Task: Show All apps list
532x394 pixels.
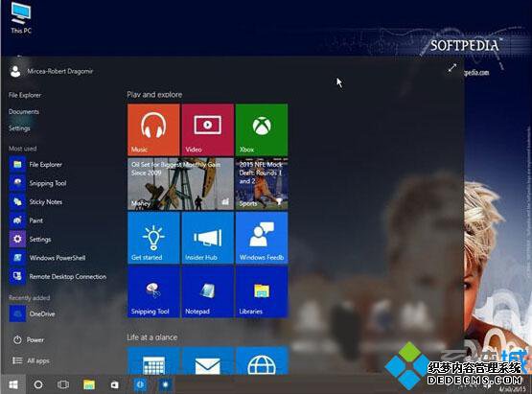Action: 31,360
